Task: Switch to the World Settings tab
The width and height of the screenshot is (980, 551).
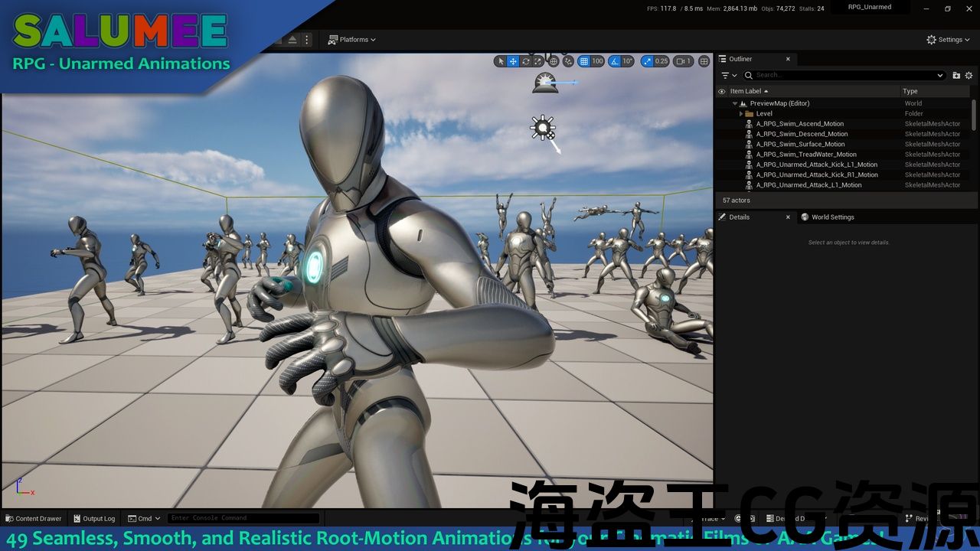Action: coord(831,217)
